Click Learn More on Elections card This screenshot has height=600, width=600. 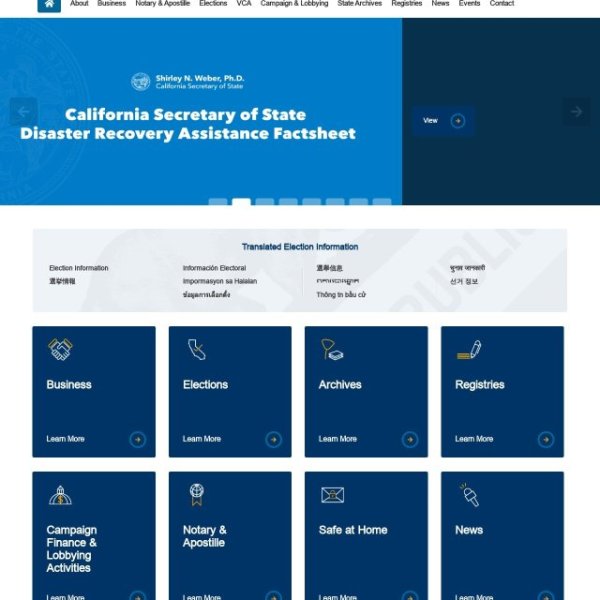pyautogui.click(x=202, y=439)
